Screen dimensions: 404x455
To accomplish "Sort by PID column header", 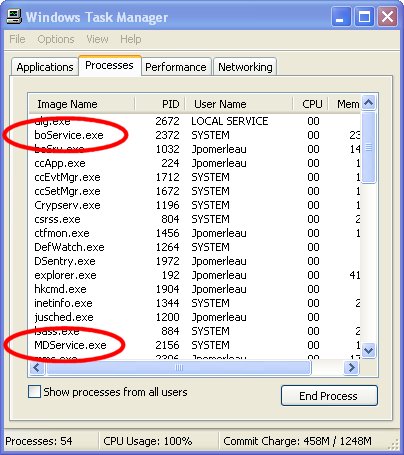I will [160, 104].
